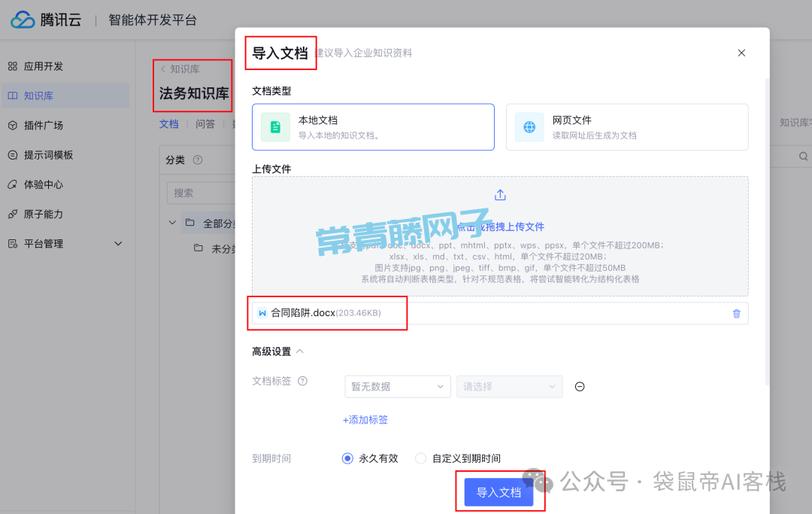The image size is (812, 514).
Task: Click the 体验中心 icon
Action: 13,184
